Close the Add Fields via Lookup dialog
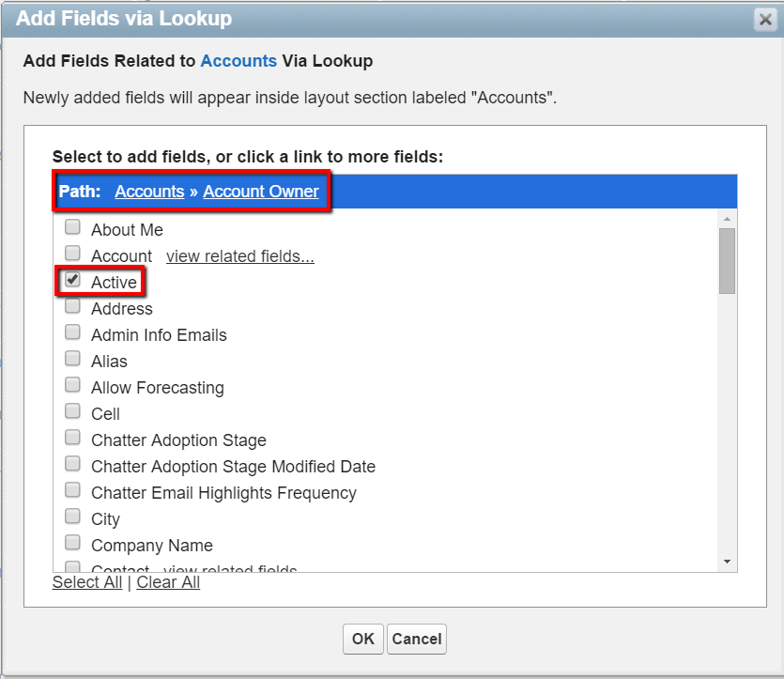The width and height of the screenshot is (784, 679). (x=764, y=19)
